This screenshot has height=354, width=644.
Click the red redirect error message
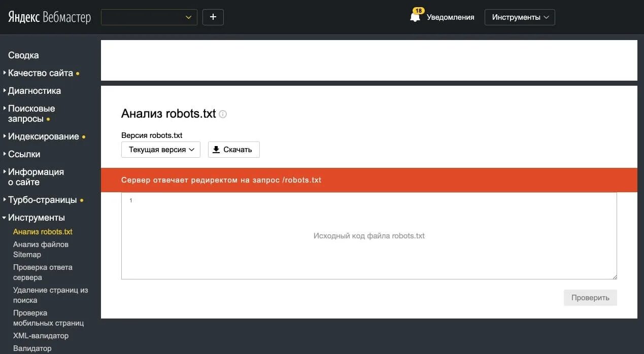pyautogui.click(x=369, y=180)
